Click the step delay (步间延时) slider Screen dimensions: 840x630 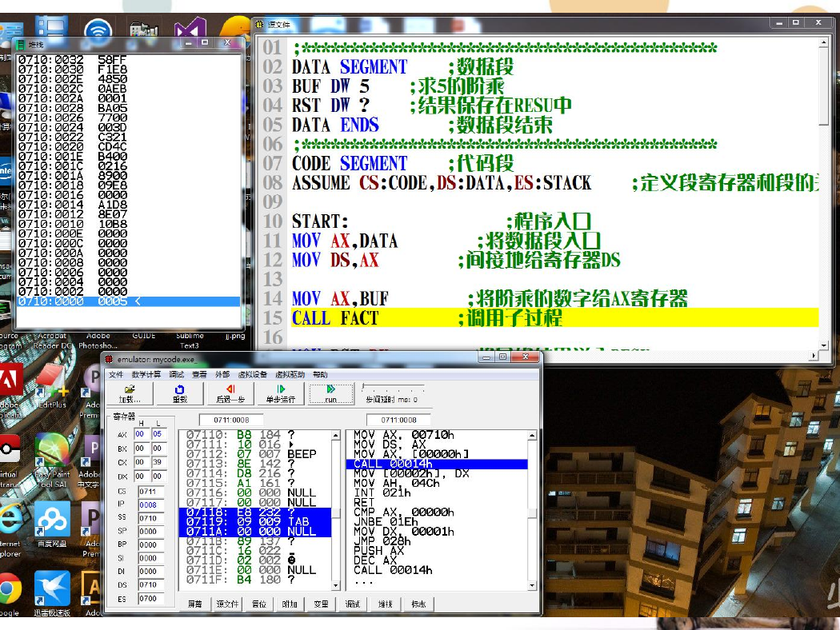point(393,387)
